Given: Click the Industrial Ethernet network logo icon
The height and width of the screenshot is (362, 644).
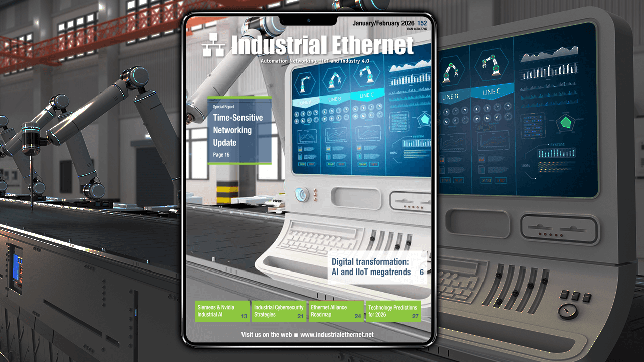Looking at the screenshot, I should tap(213, 45).
